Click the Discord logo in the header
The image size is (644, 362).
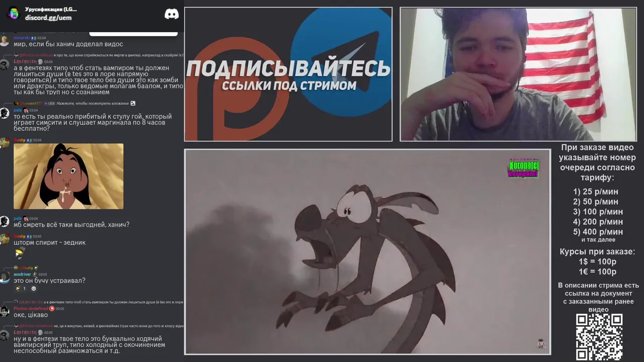click(x=172, y=14)
